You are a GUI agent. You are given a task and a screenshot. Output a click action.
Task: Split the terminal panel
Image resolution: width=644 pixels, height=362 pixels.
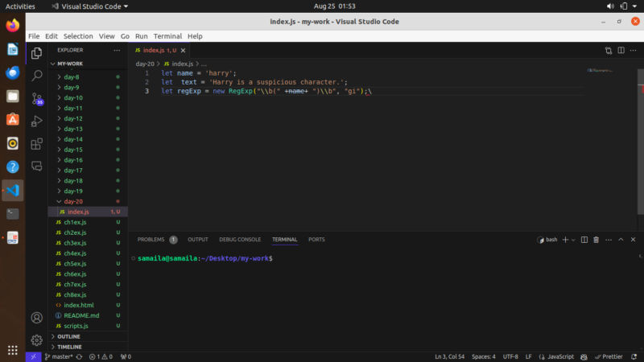584,240
